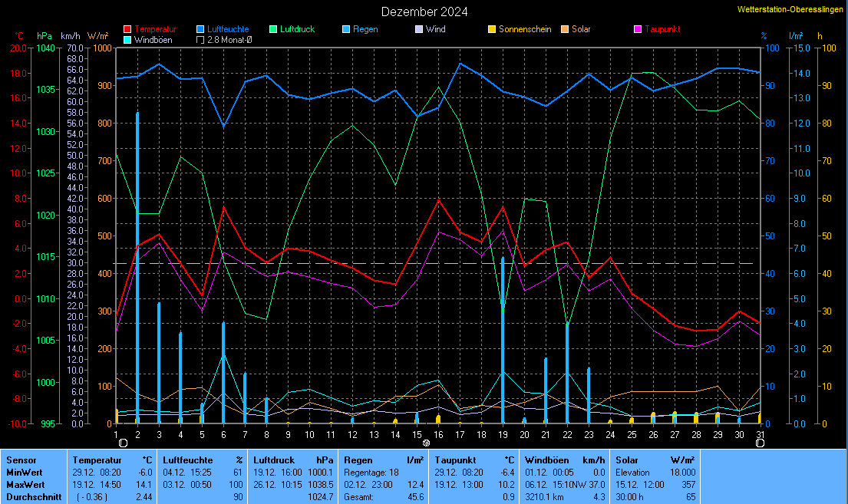Click the magenta Taupunkt legend square
This screenshot has width=848, height=504.
point(638,29)
